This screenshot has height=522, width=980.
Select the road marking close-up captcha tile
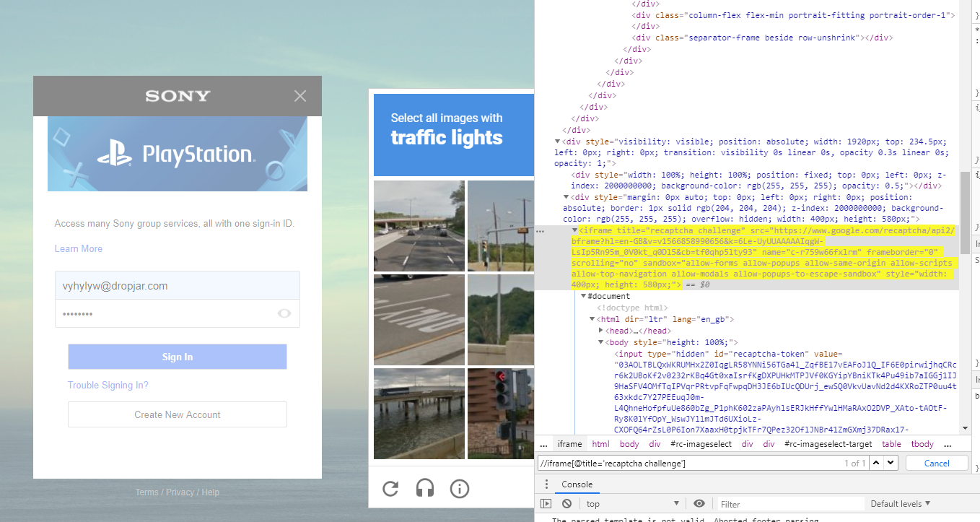point(419,319)
